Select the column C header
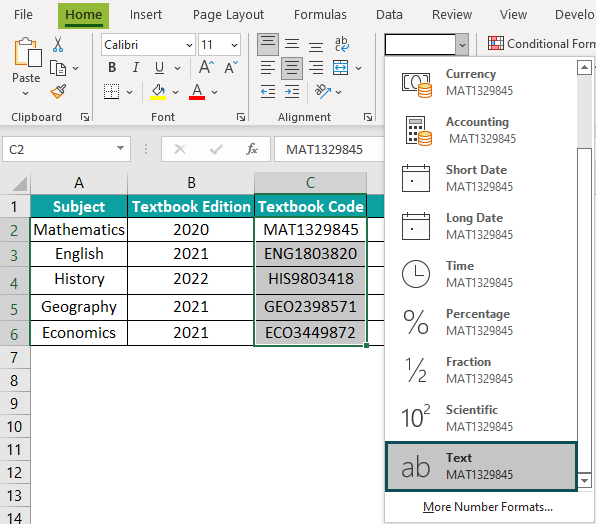Viewport: 596px width, 524px height. pyautogui.click(x=311, y=183)
